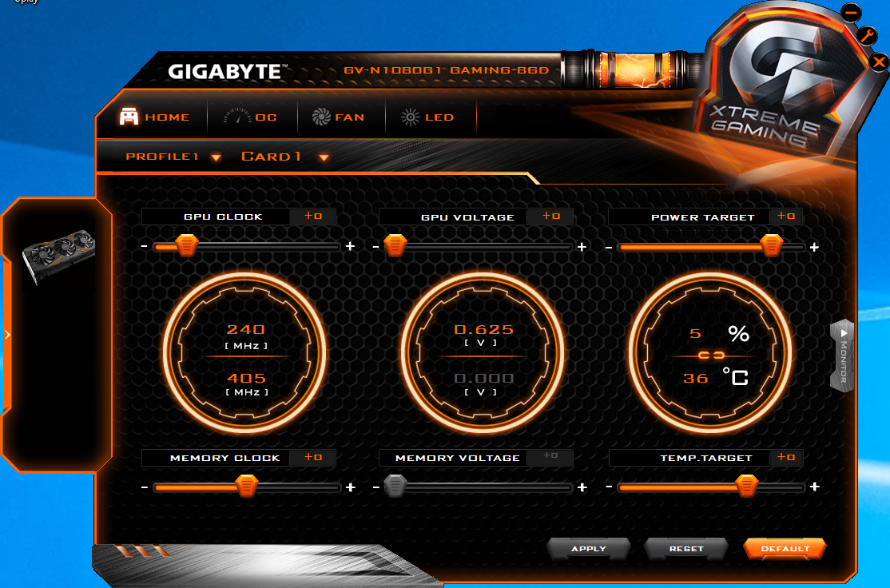Go to the LED tab
The width and height of the screenshot is (890, 588).
427,117
